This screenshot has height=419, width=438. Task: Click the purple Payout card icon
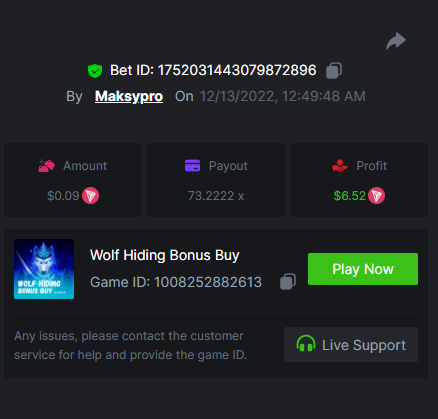(x=193, y=166)
